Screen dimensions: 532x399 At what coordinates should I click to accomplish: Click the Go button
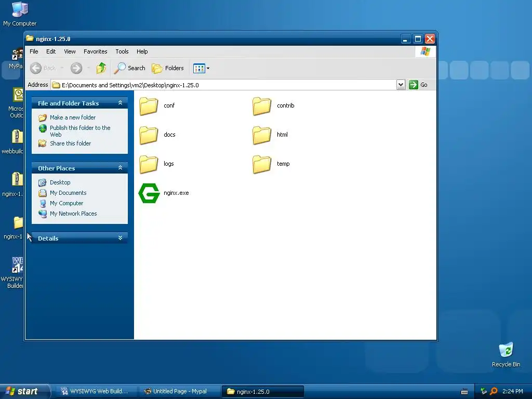418,85
